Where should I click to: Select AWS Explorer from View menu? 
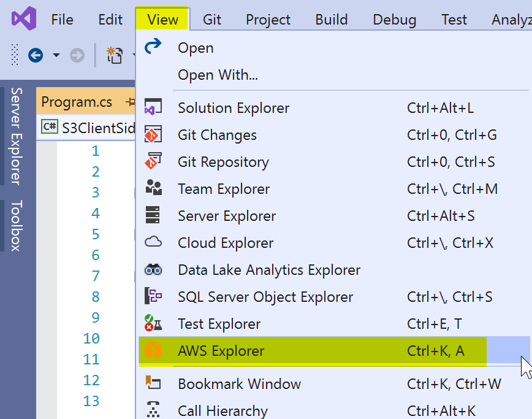pos(221,351)
